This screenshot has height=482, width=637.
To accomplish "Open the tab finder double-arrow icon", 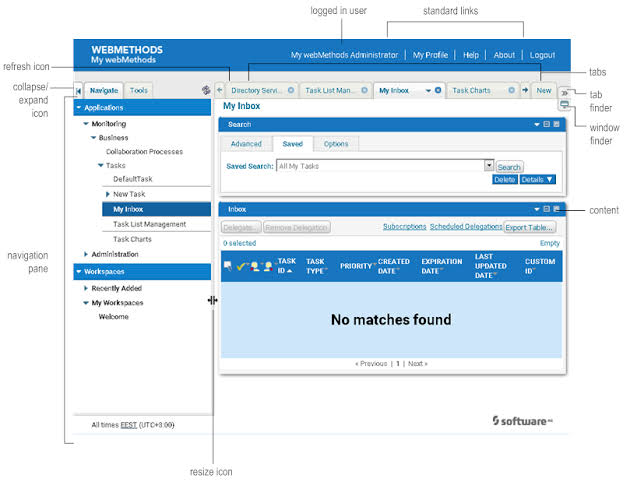I will (564, 93).
